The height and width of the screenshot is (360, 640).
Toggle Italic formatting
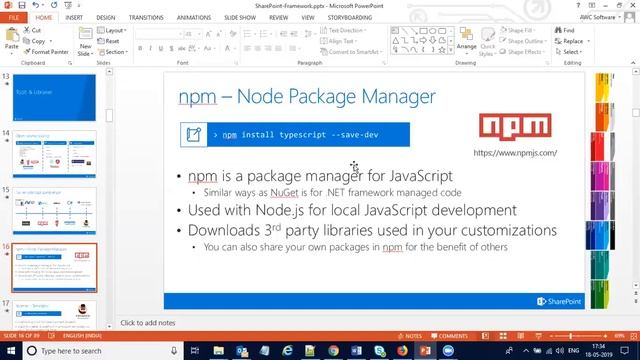click(150, 49)
